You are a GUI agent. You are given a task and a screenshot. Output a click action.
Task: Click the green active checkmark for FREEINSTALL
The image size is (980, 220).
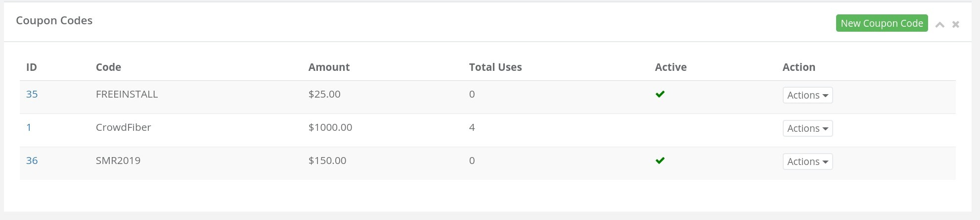point(660,94)
